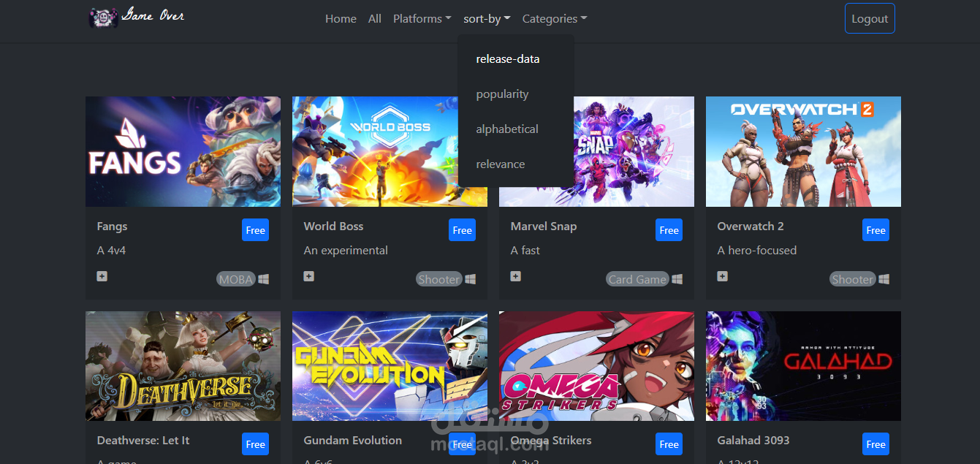Click the plus icon on Fangs card
This screenshot has width=980, height=464.
pos(102,276)
